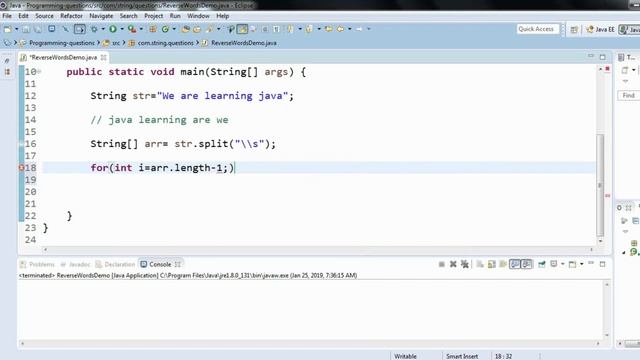Toggle Show Console on Standard Out
This screenshot has height=360, width=640.
pyautogui.click(x=515, y=264)
